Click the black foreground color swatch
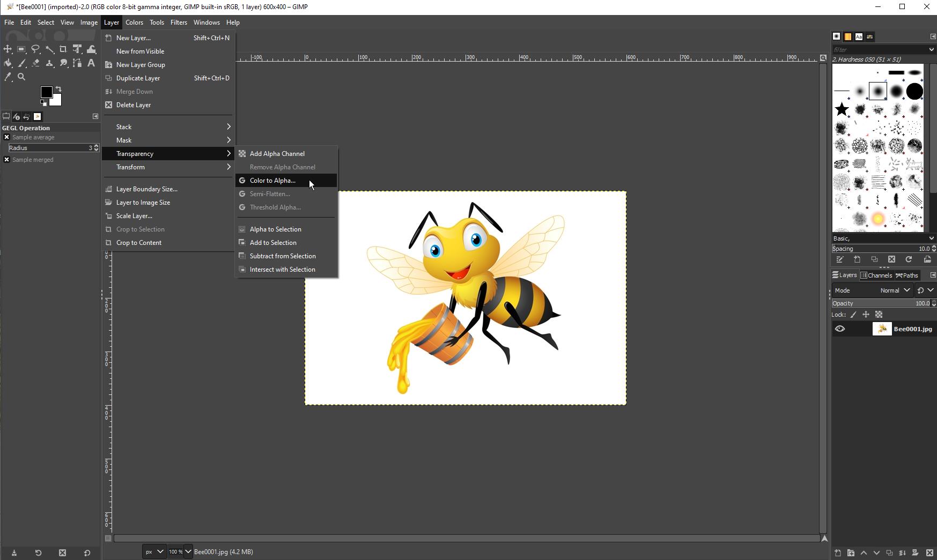 point(47,92)
